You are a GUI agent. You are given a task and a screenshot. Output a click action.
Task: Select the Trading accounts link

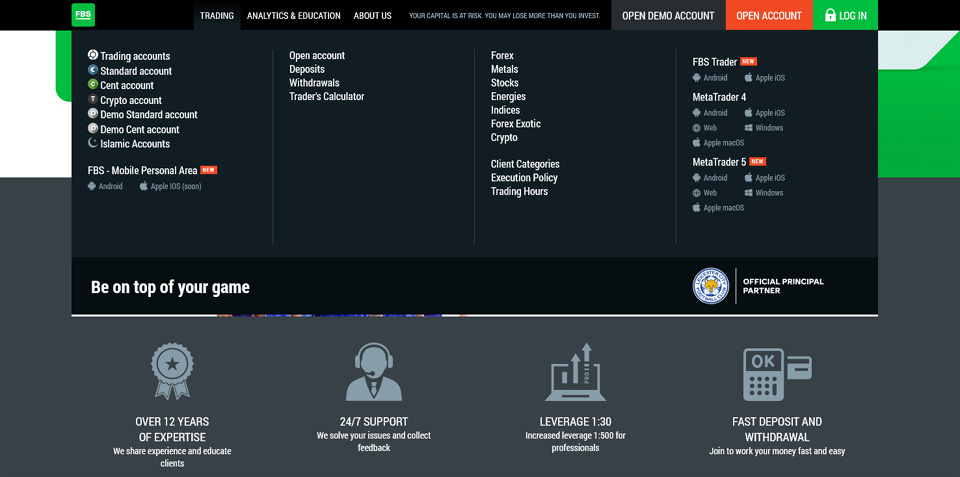[135, 56]
